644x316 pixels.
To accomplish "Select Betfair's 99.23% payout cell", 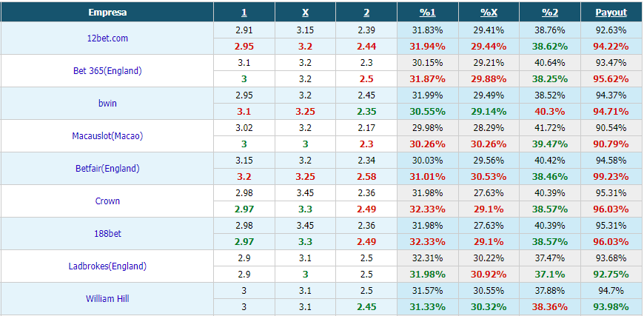I will coord(611,176).
